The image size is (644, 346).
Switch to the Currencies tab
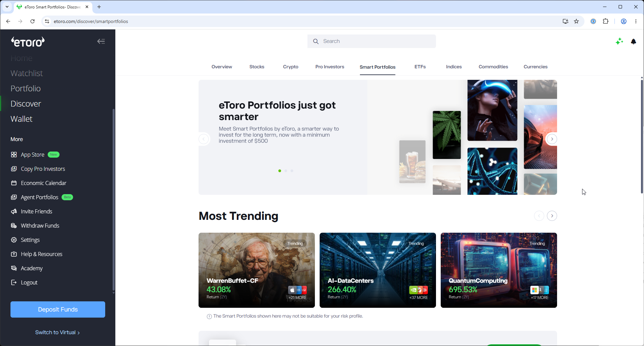pyautogui.click(x=535, y=67)
